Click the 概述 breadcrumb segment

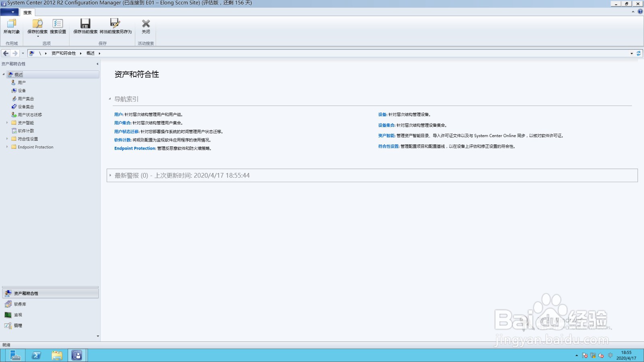point(91,53)
